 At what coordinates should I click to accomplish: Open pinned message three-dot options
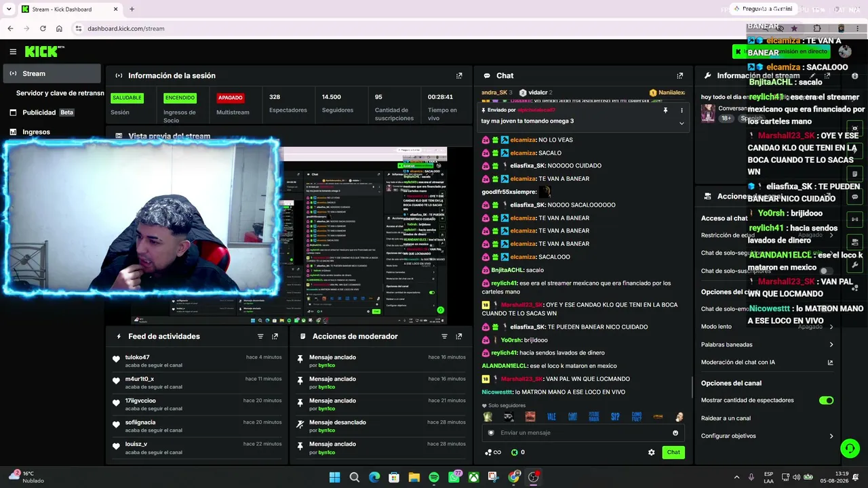682,110
